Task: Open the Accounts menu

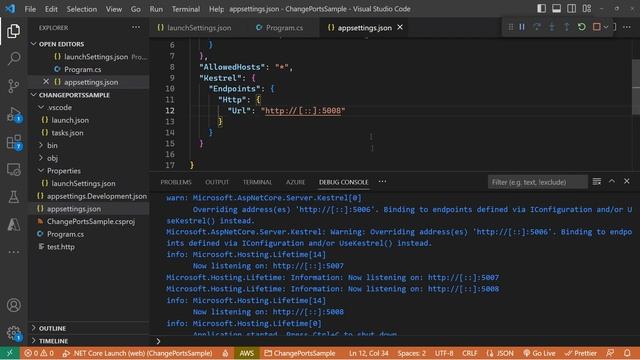Action: [13, 305]
